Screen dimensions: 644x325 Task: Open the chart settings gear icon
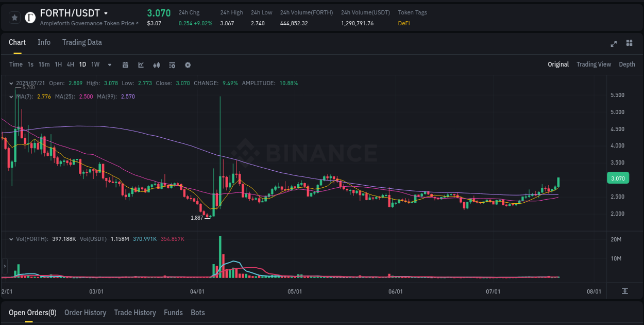[188, 64]
